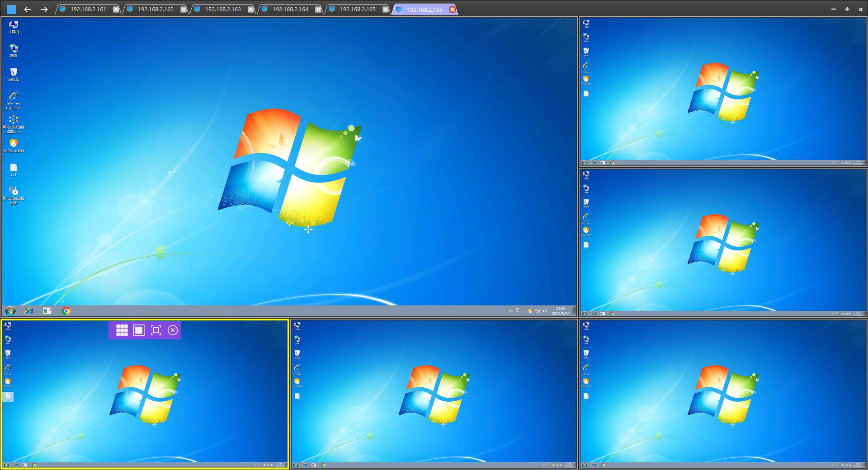Select the 计算机 icon in the large session
Image resolution: width=868 pixels, height=470 pixels.
click(x=14, y=27)
